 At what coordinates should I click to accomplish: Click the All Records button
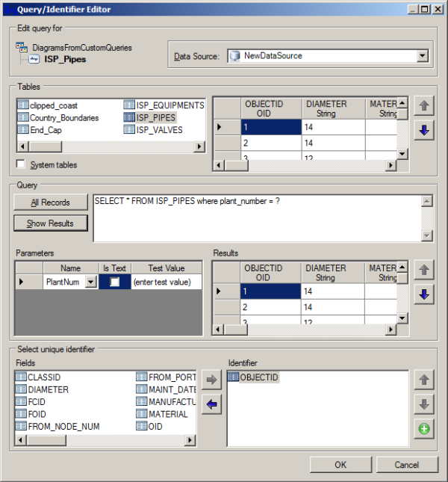coord(51,203)
